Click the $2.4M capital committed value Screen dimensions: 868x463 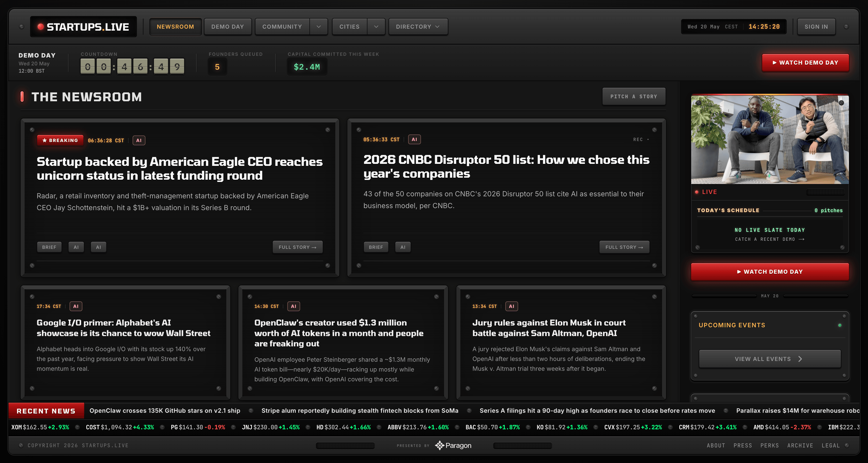click(307, 67)
